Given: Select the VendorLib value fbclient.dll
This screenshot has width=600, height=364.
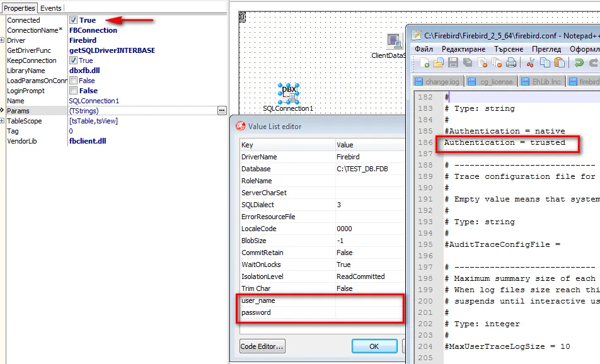Looking at the screenshot, I should (88, 141).
